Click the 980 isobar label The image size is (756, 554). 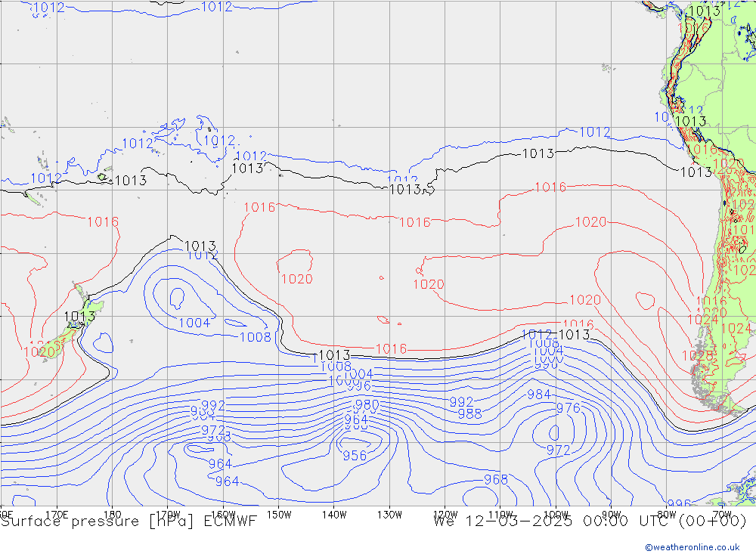pyautogui.click(x=367, y=404)
